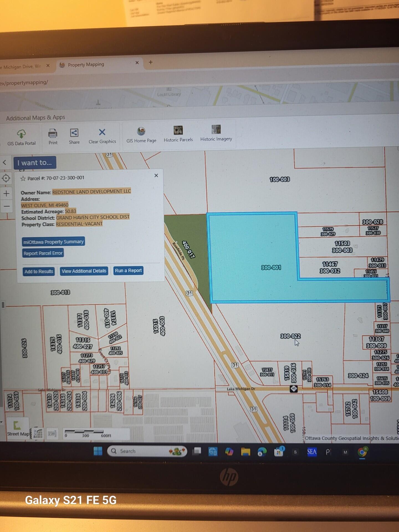Open the GIS Data Portal tool
Image resolution: width=399 pixels, height=532 pixels.
[x=21, y=137]
